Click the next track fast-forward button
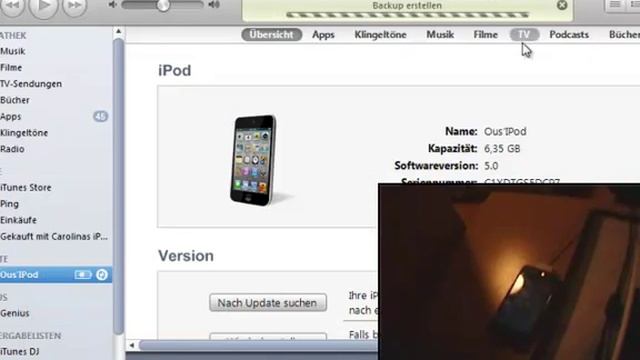Viewport: 640px width, 360px height. (74, 5)
